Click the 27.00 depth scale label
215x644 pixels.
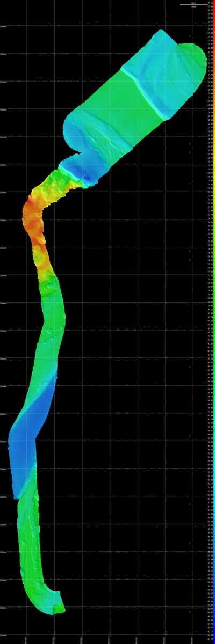pyautogui.click(x=210, y=115)
